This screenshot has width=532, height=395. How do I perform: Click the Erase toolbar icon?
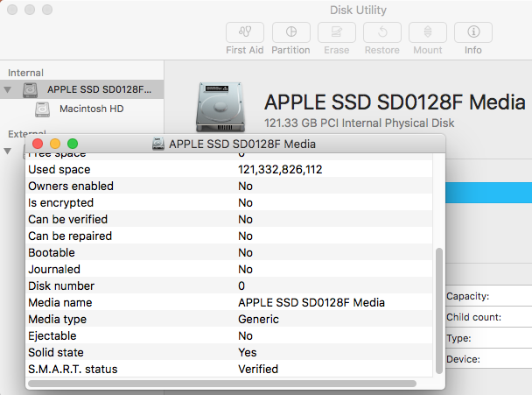coord(337,32)
